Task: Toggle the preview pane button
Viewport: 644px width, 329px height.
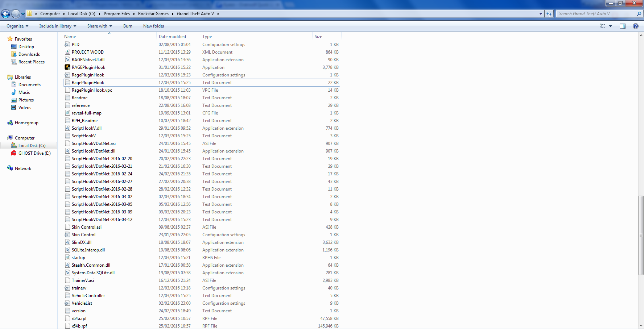Action: (623, 26)
